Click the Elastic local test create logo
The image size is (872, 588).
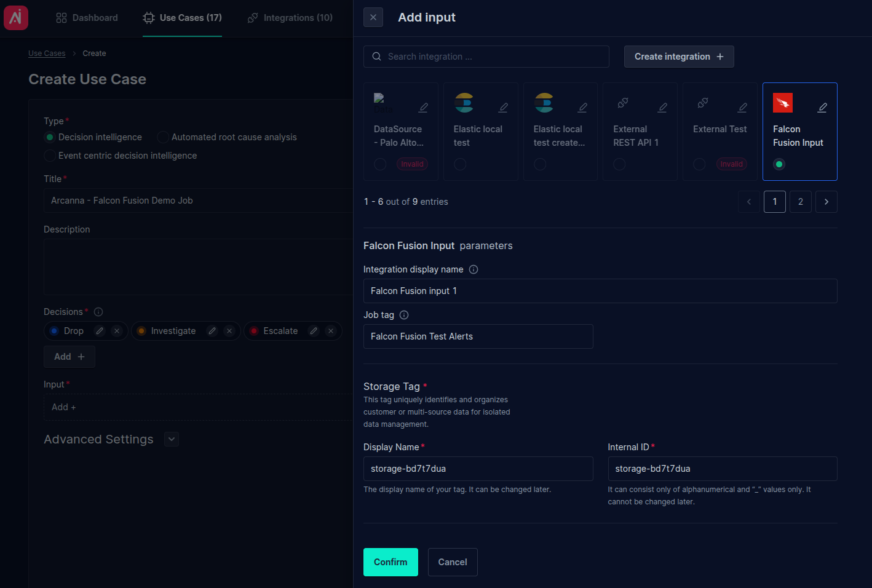coord(544,103)
